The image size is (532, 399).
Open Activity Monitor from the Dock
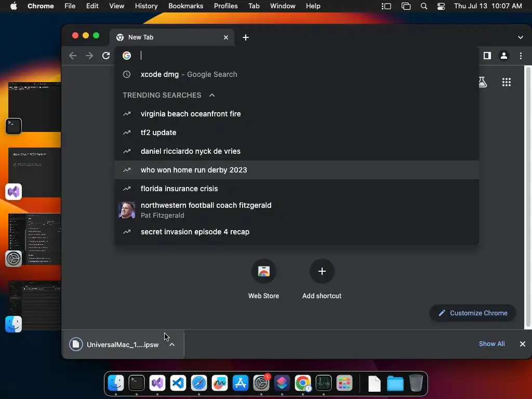point(323,383)
